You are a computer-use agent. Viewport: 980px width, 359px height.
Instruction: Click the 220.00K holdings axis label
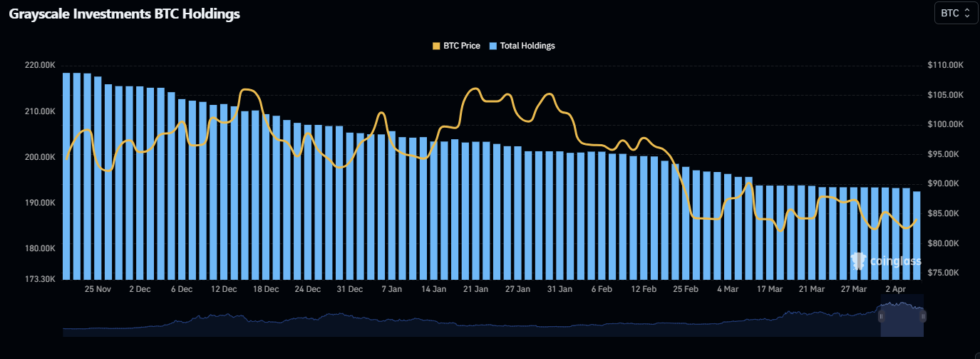click(39, 65)
